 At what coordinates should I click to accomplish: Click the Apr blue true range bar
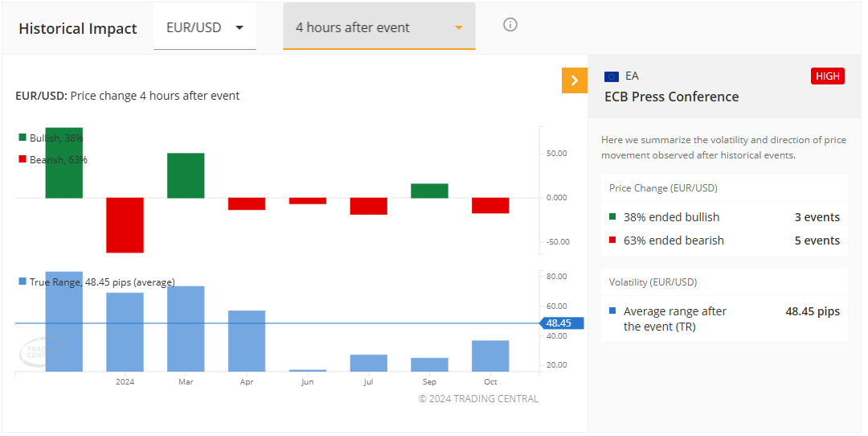pyautogui.click(x=247, y=341)
